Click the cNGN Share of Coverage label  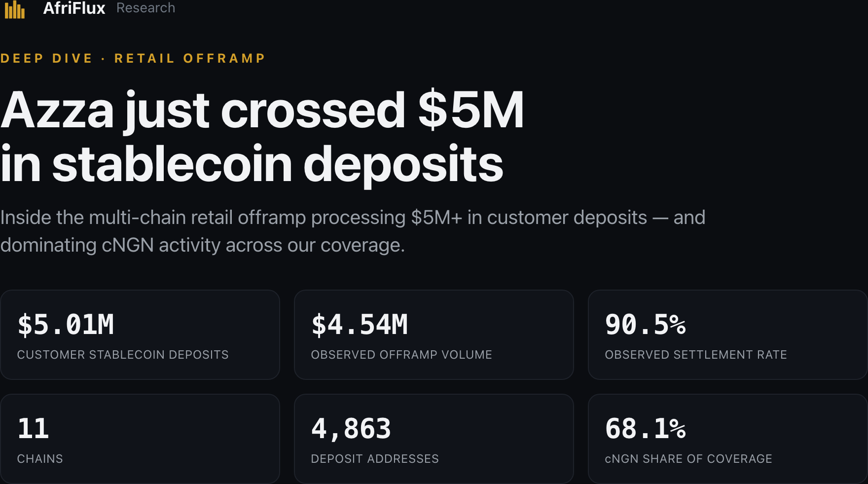(688, 459)
